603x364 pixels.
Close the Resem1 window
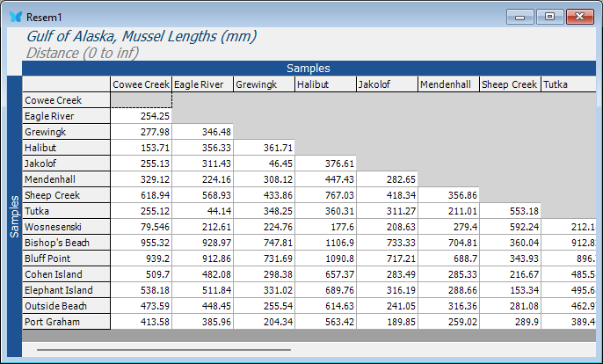[x=579, y=16]
